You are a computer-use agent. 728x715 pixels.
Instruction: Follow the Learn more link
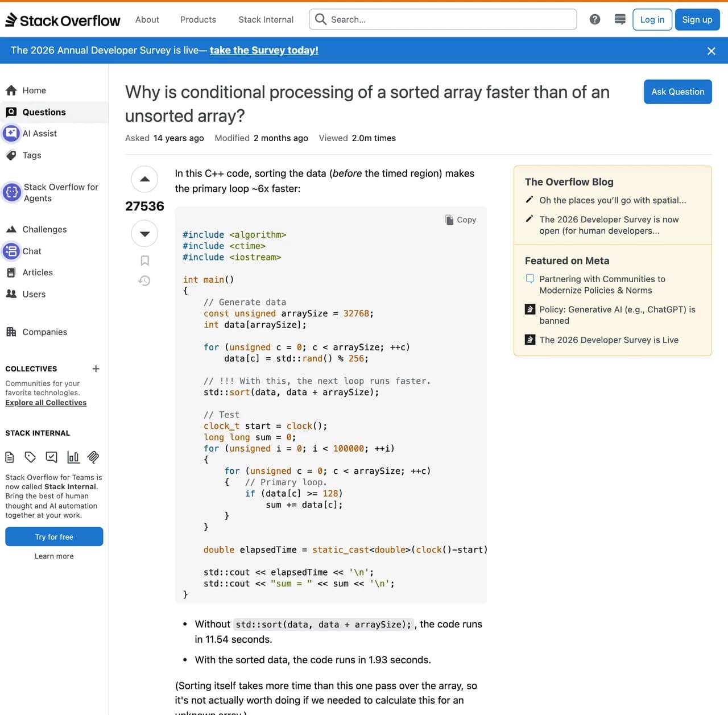click(54, 556)
